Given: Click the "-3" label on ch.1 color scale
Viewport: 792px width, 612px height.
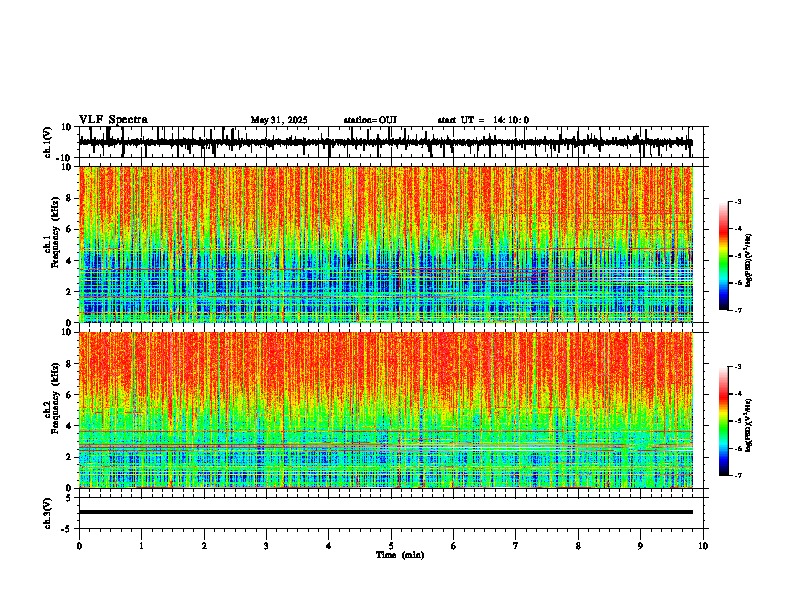Looking at the screenshot, I should (x=738, y=202).
